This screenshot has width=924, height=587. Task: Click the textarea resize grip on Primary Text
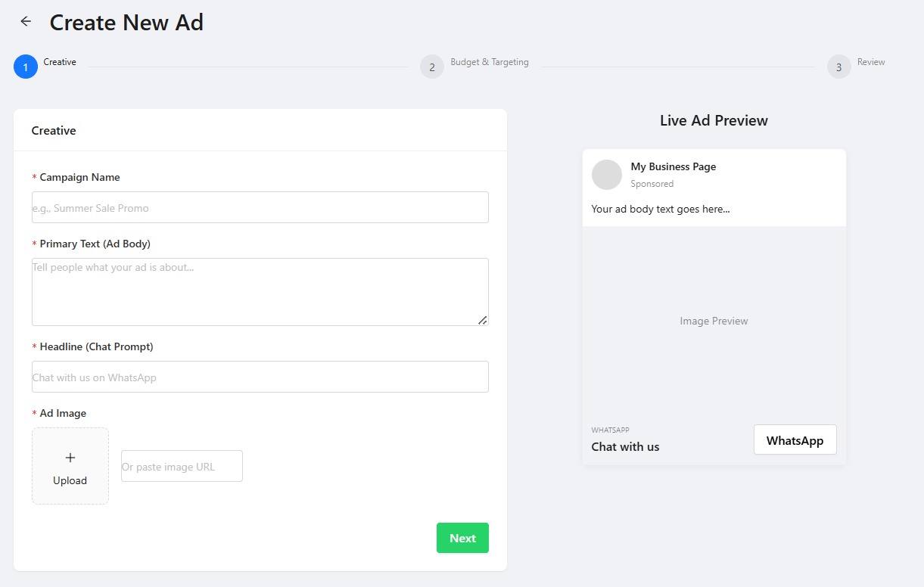point(482,321)
